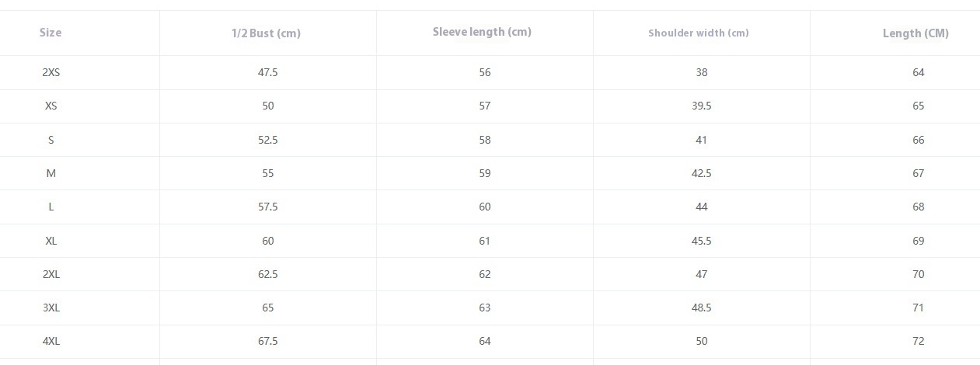980x365 pixels.
Task: Select the length value 72
Action: point(919,341)
